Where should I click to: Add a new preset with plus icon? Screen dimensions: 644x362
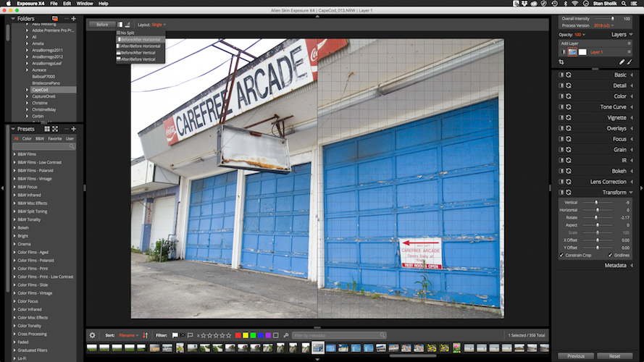pos(73,129)
